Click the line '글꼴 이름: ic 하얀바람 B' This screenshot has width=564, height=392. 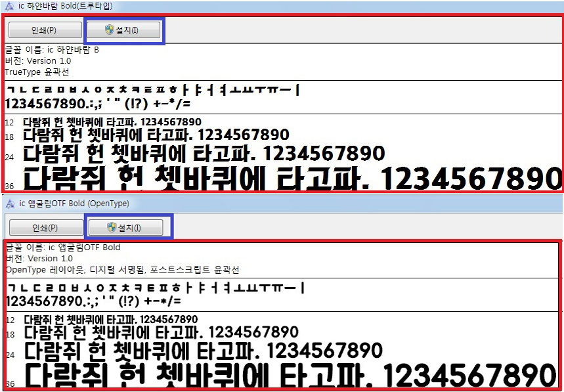click(x=52, y=50)
